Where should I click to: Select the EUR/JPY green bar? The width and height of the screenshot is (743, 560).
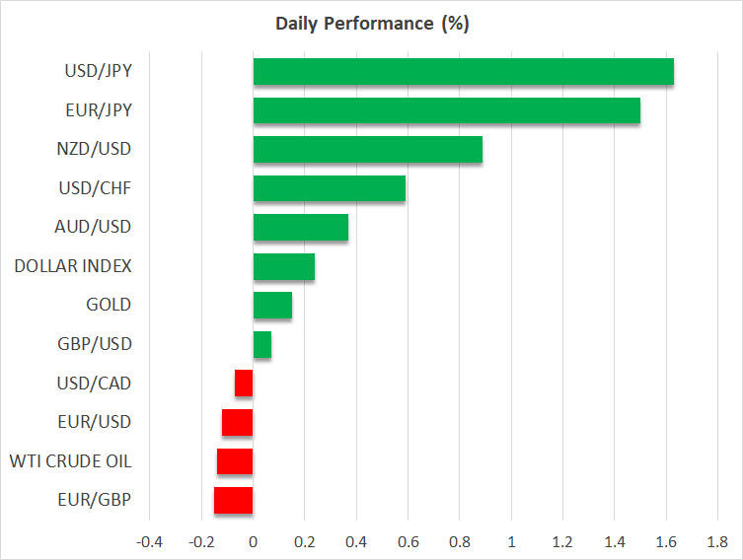[446, 110]
